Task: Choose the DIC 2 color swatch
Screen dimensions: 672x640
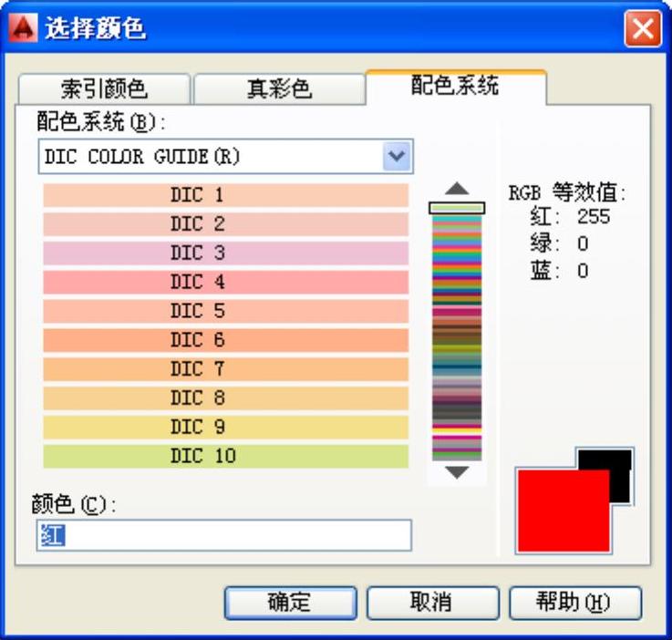Action: click(x=226, y=224)
